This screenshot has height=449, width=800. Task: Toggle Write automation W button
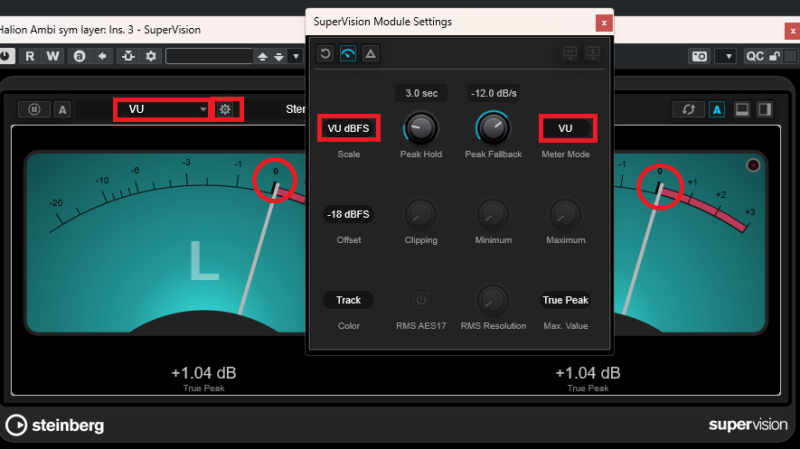[x=53, y=56]
